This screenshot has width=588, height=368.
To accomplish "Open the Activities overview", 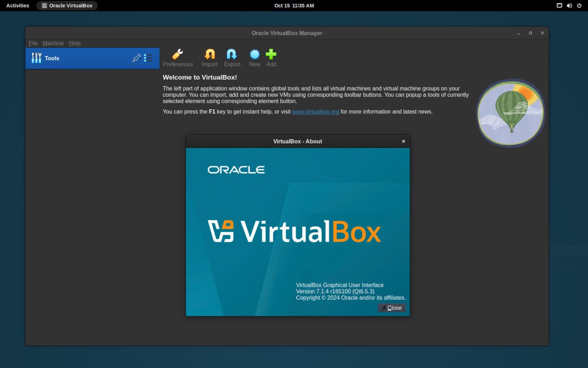I will tap(17, 5).
